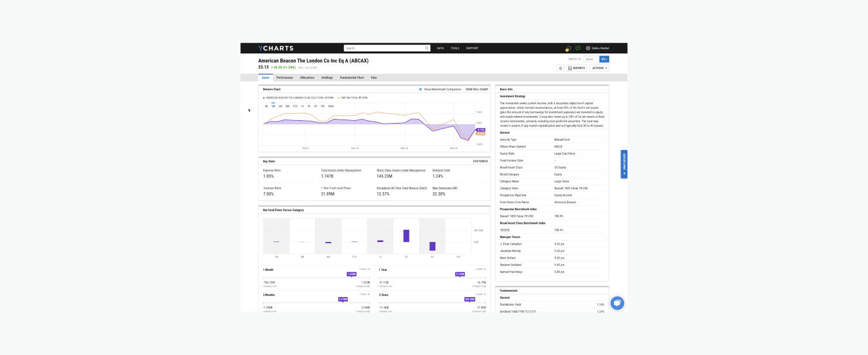Open the ACTIONS dropdown

pyautogui.click(x=599, y=68)
